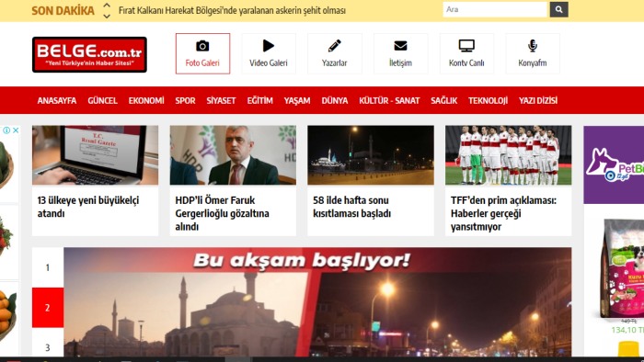Show next breaking news with down chevron
Screen dimensions: 644x362
tap(107, 16)
